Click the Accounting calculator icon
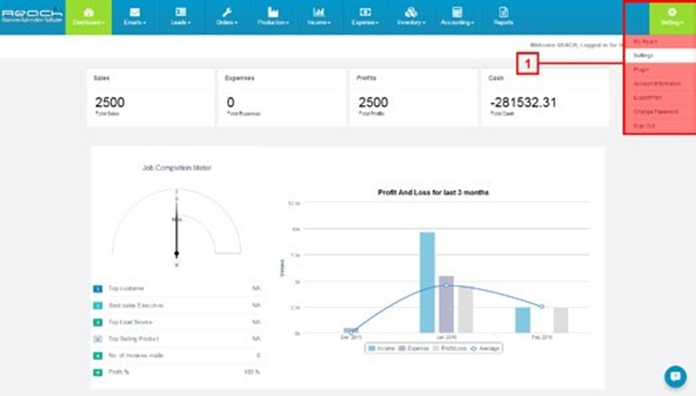 pos(457,12)
